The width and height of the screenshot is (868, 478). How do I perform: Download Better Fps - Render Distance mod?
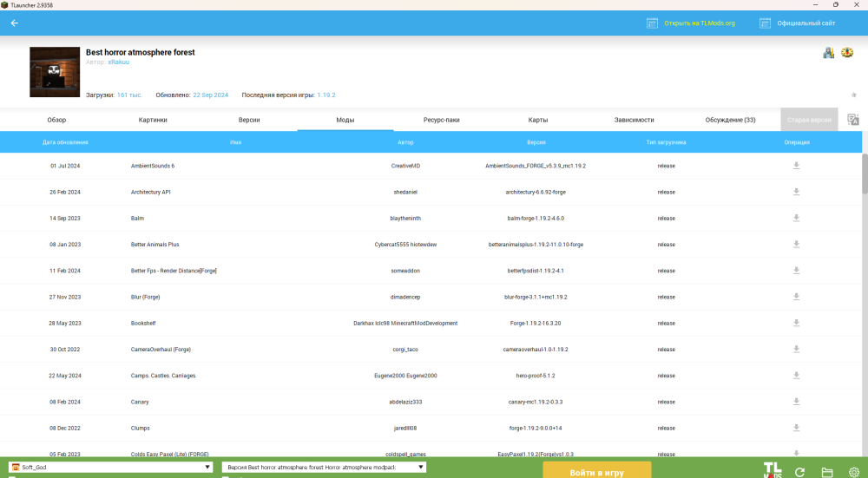point(796,271)
